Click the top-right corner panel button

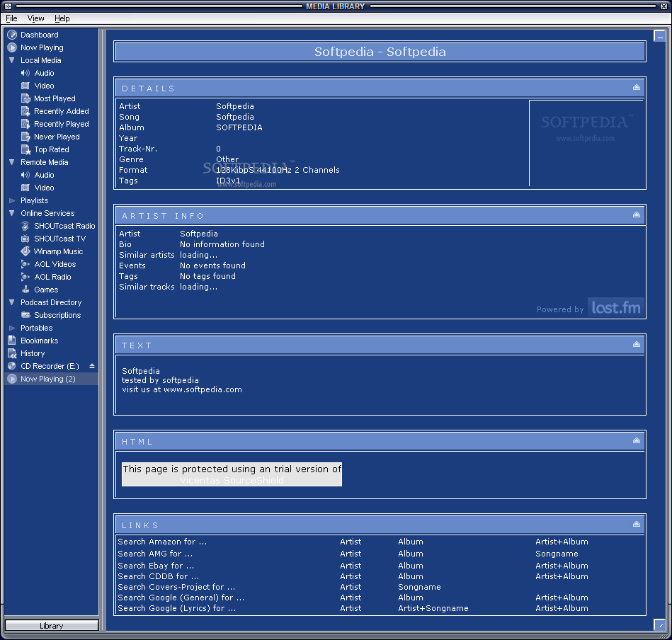[659, 36]
